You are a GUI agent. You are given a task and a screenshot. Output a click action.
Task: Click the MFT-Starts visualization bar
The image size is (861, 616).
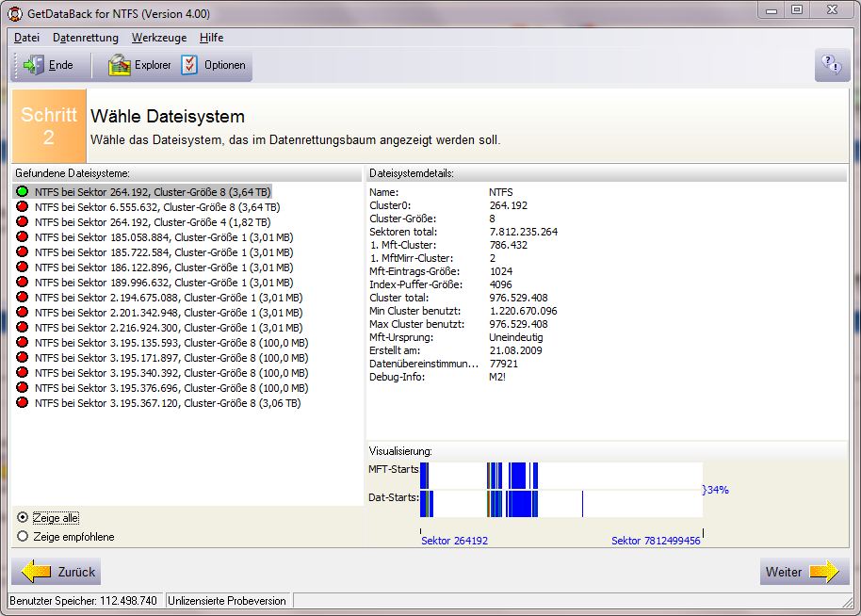click(x=561, y=476)
